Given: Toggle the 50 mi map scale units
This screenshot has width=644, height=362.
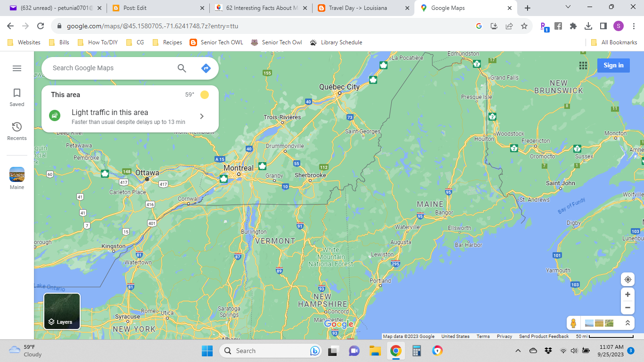Looking at the screenshot, I should click(x=605, y=337).
